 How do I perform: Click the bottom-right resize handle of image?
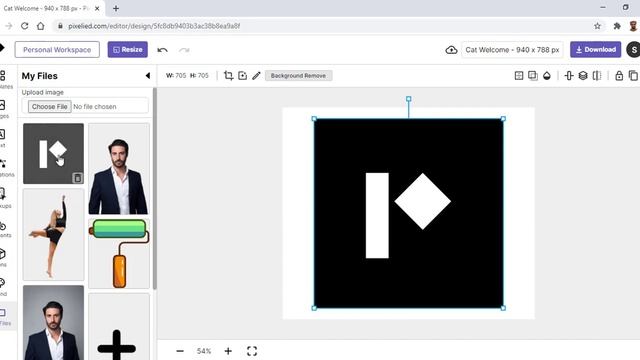tap(503, 308)
